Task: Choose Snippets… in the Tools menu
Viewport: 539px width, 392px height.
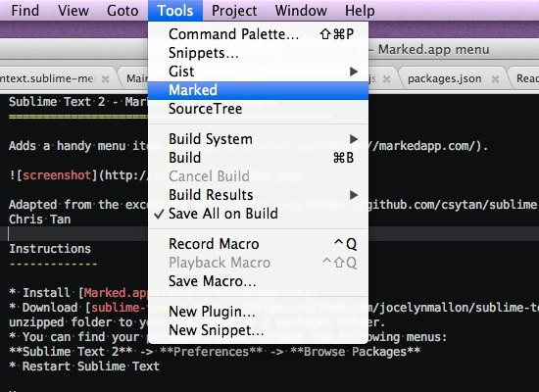Action: [x=258, y=53]
